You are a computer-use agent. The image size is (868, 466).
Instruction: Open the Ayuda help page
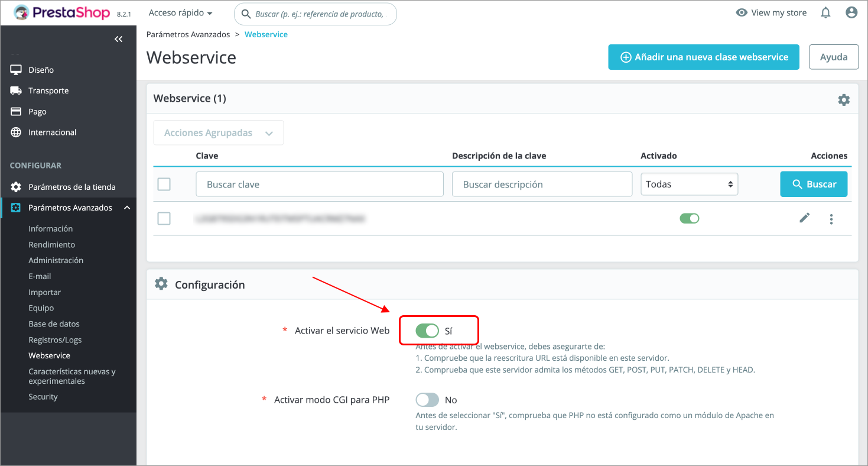834,57
